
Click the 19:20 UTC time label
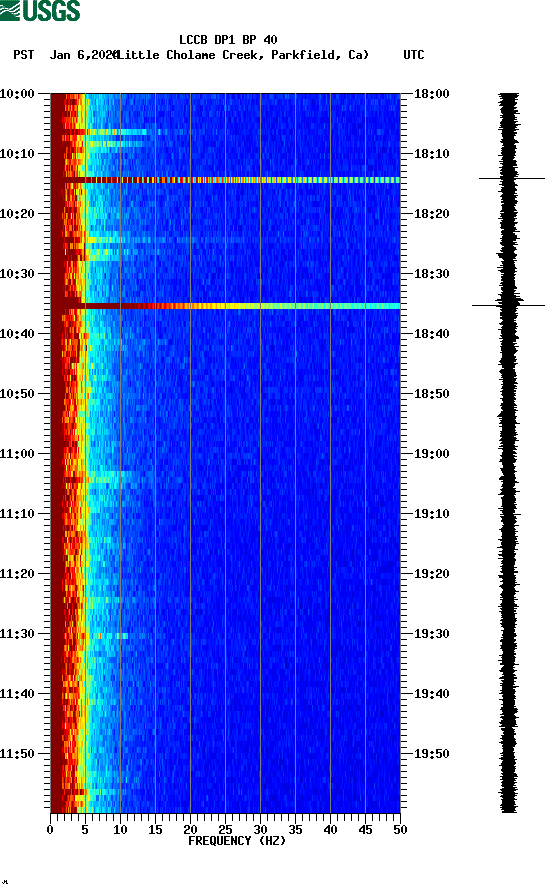(x=431, y=574)
